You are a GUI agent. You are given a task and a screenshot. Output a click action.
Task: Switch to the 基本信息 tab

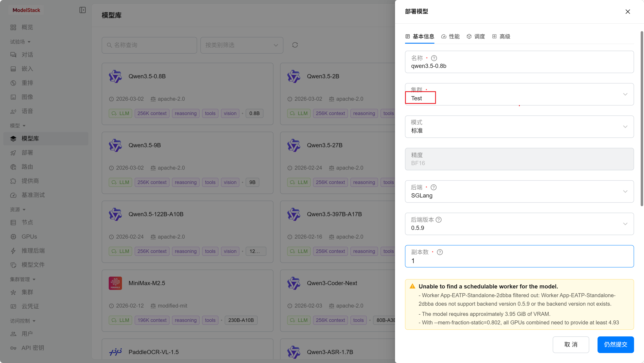pyautogui.click(x=420, y=37)
